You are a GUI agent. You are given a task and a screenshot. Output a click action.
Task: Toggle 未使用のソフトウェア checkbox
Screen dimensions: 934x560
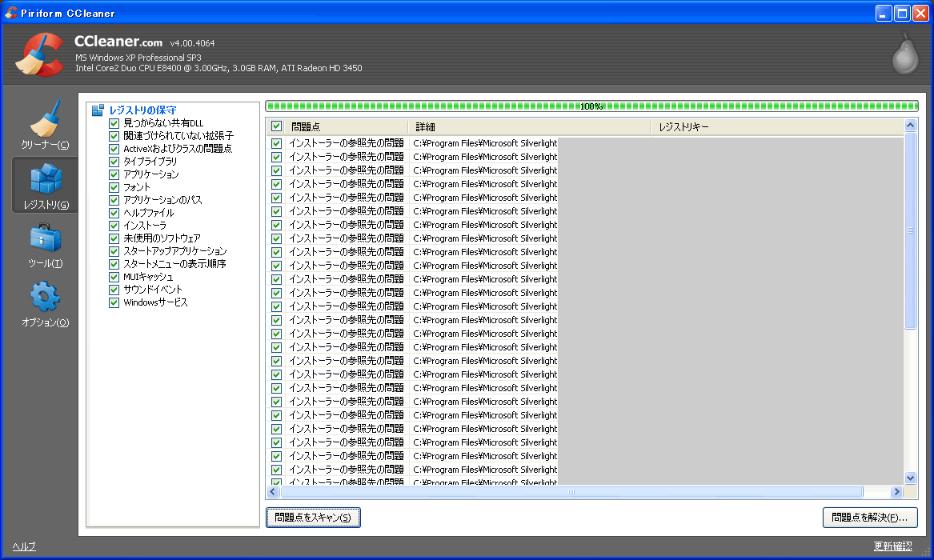(114, 238)
